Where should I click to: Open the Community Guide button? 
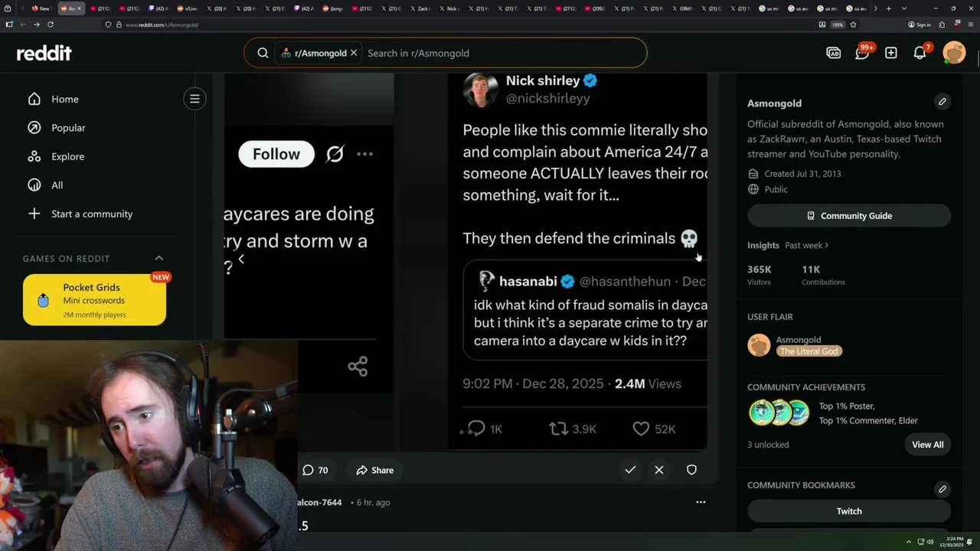(849, 216)
